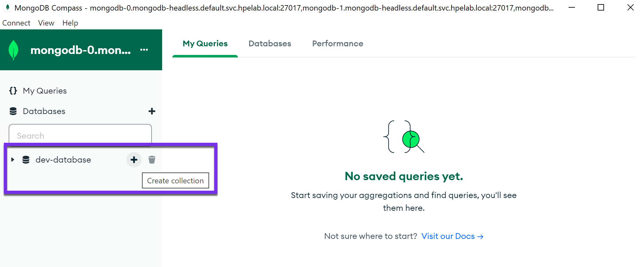The image size is (644, 267).
Task: Open the View menu
Action: point(46,23)
